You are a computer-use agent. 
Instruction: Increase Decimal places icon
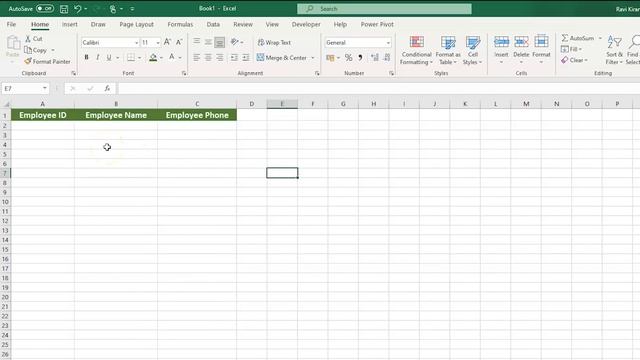(x=375, y=58)
